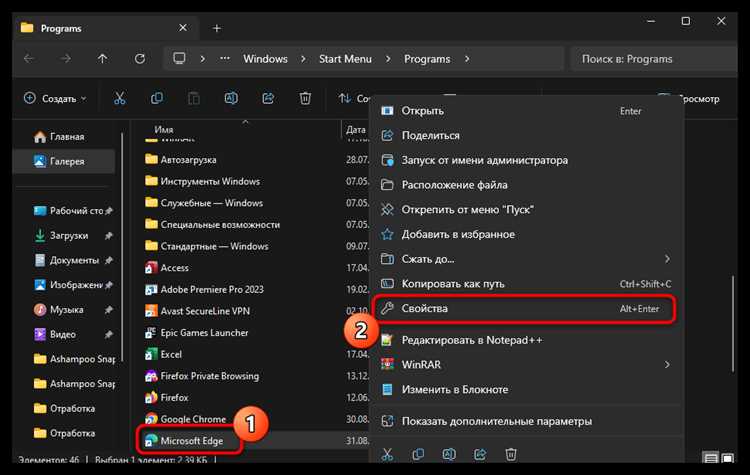The width and height of the screenshot is (750, 475).
Task: Select Firefox Private Browsing shortcut
Action: (202, 376)
